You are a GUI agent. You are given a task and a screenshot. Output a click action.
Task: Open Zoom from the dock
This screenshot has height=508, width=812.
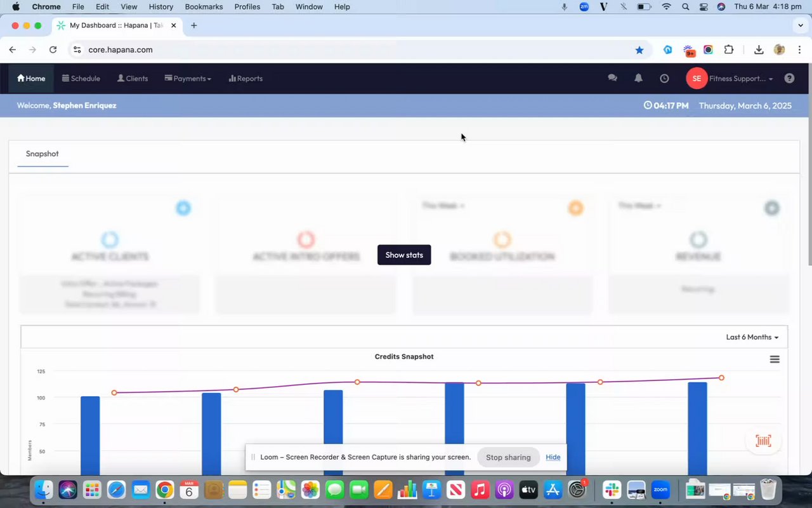click(660, 490)
